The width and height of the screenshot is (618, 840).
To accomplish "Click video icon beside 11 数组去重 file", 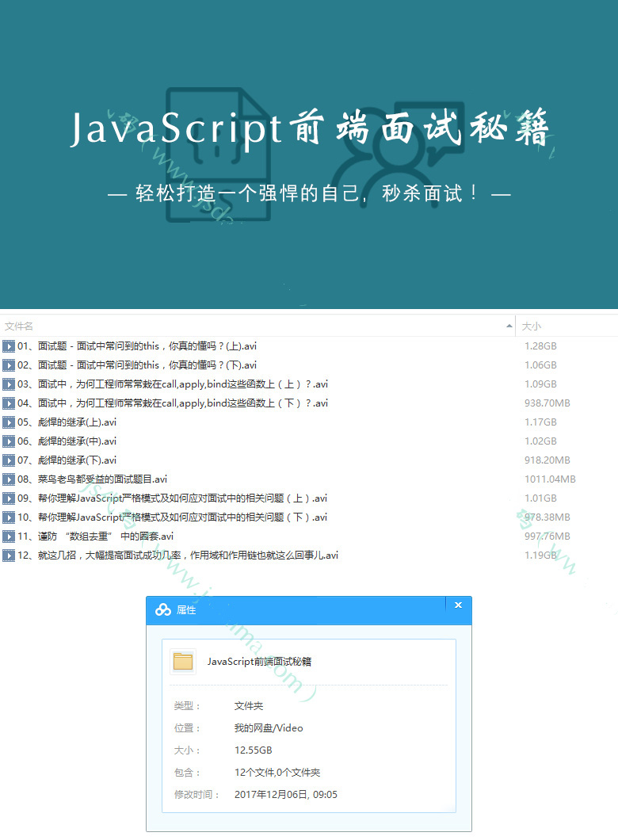I will coord(9,536).
